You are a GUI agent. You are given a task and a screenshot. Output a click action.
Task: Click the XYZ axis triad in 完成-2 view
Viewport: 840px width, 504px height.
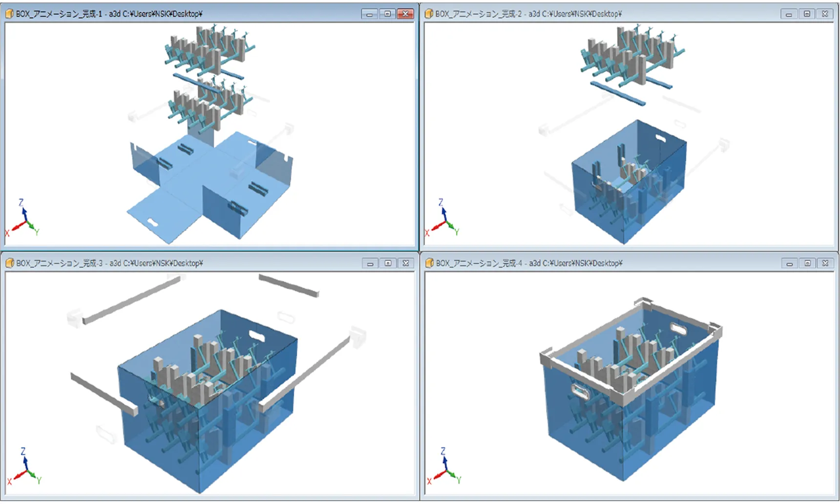[443, 219]
